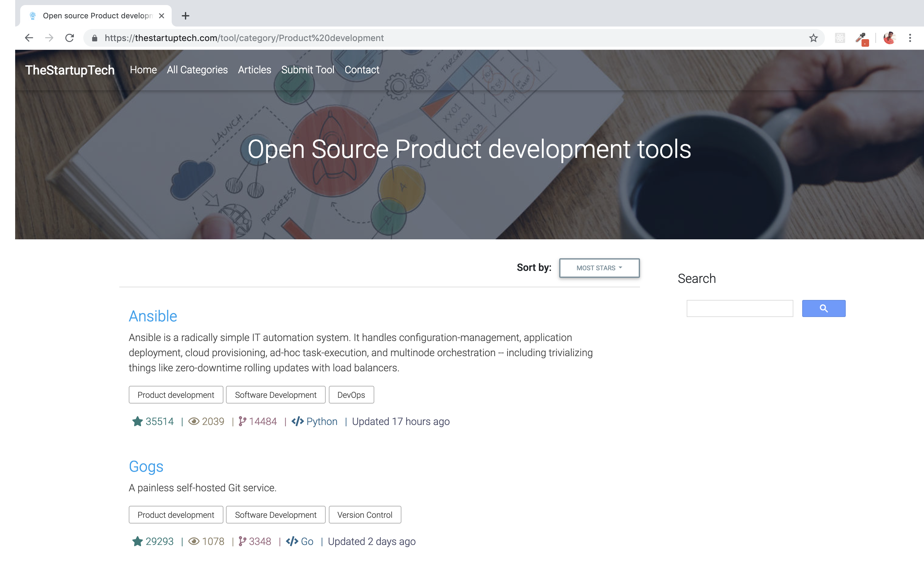Open the Articles menu item
Image resolution: width=924 pixels, height=586 pixels.
[x=254, y=70]
